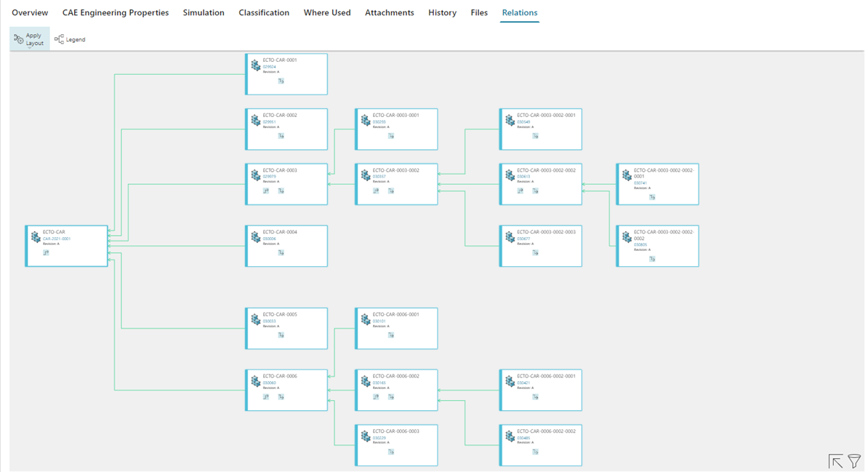Click ECTO-CAR-0003-0002's upward-arrow expand icon
The height and width of the screenshot is (472, 868).
click(x=376, y=191)
